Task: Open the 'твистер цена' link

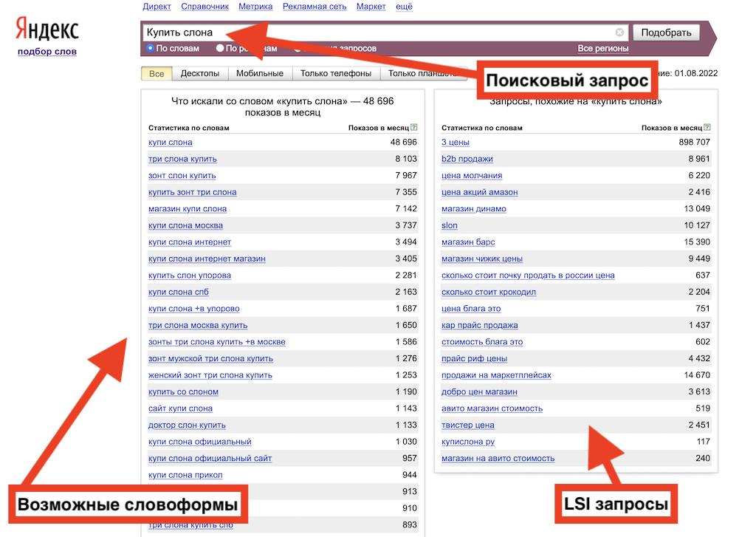Action: pyautogui.click(x=467, y=425)
